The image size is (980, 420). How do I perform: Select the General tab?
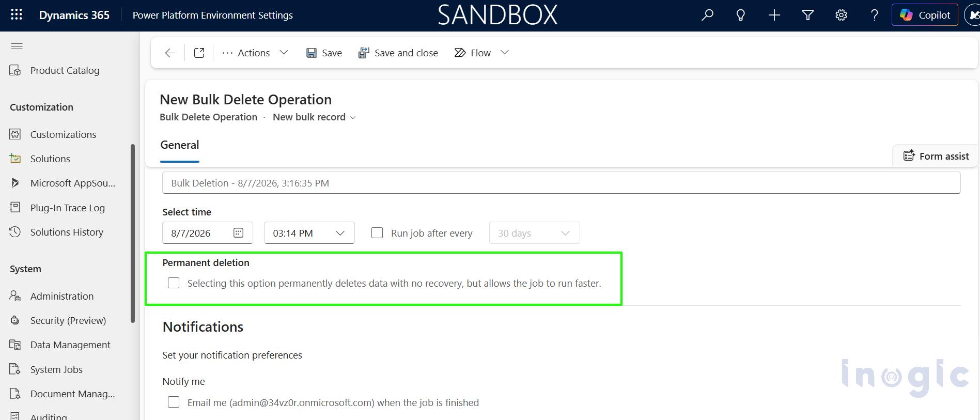(179, 145)
